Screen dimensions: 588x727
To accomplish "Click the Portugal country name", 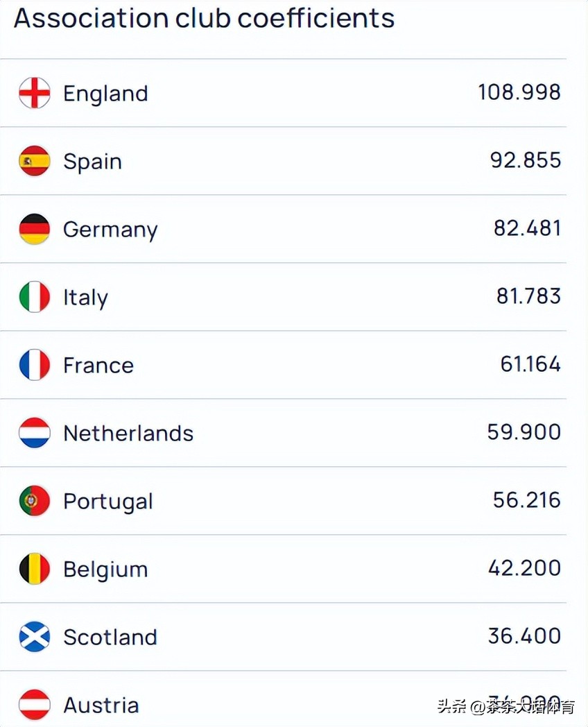I will point(107,502).
